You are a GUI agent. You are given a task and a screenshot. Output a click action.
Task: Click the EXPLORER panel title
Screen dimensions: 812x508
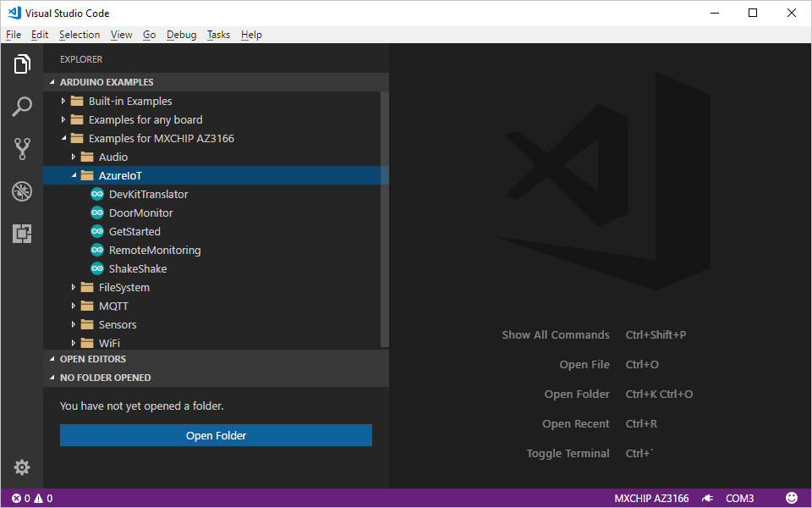[81, 59]
